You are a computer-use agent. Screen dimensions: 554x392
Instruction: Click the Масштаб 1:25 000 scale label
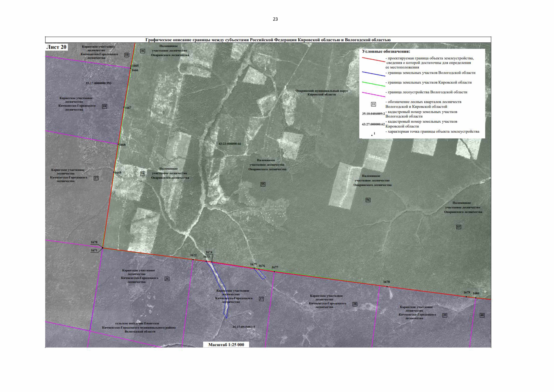tap(226, 345)
